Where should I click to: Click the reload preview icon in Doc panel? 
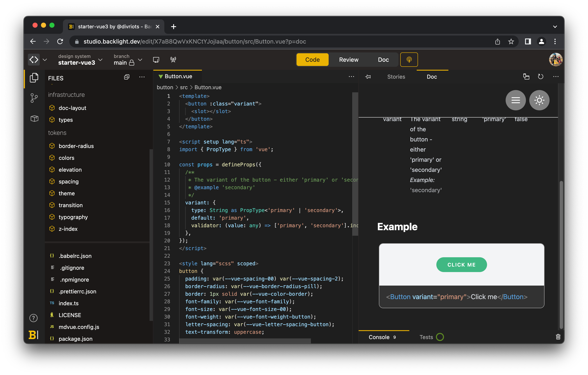(x=540, y=77)
